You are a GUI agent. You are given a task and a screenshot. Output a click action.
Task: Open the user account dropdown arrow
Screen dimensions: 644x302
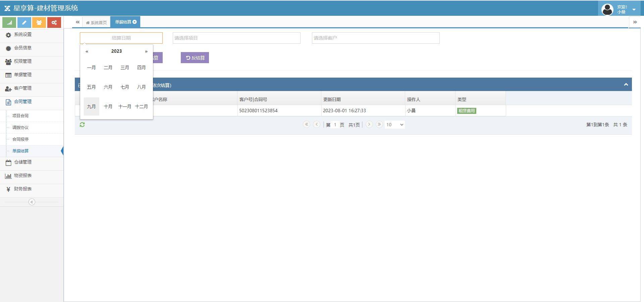[634, 9]
